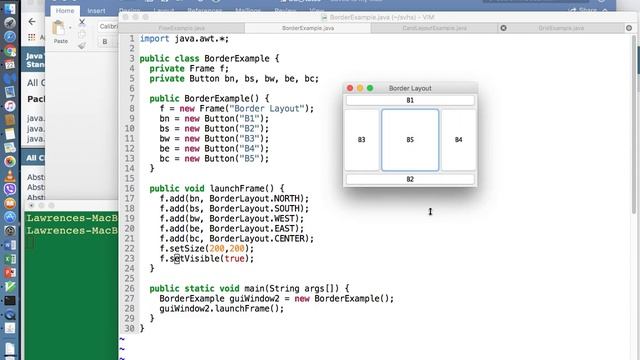The width and height of the screenshot is (640, 360).
Task: Open the Calibri font name dropdown
Action: [x=108, y=27]
